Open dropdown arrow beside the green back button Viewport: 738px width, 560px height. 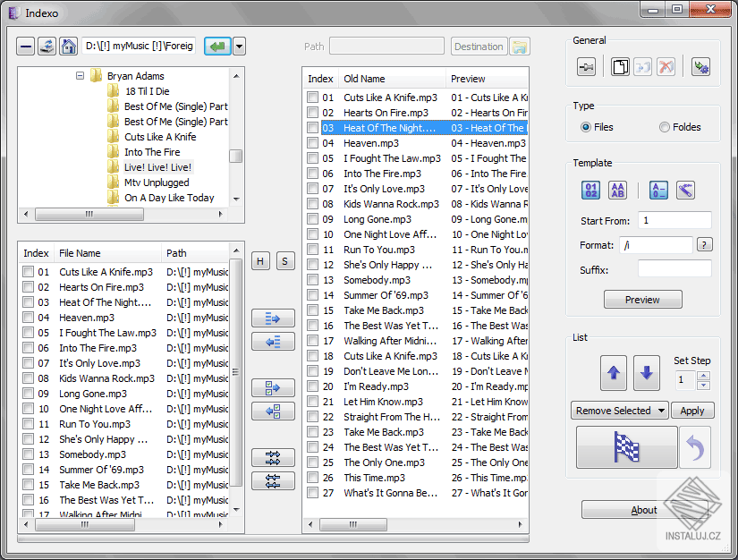[x=239, y=47]
